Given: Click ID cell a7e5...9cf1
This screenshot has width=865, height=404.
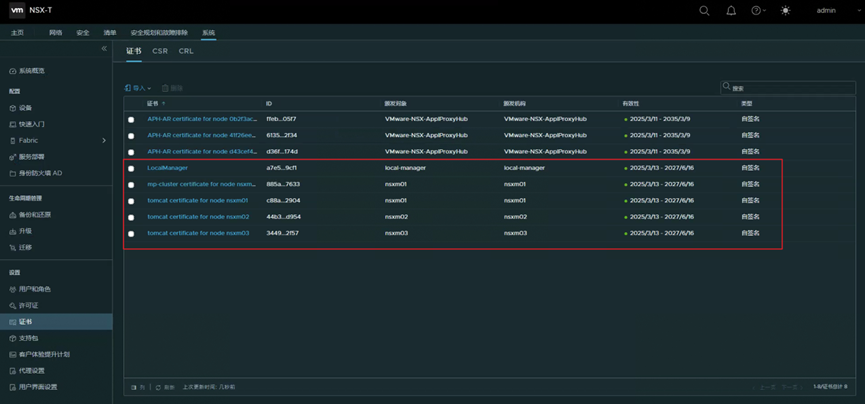Looking at the screenshot, I should (282, 168).
